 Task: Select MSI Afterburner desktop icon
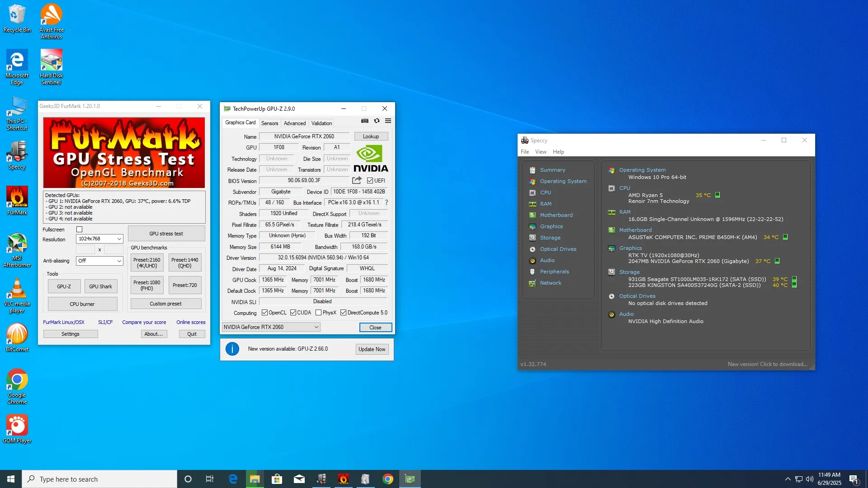click(x=17, y=250)
